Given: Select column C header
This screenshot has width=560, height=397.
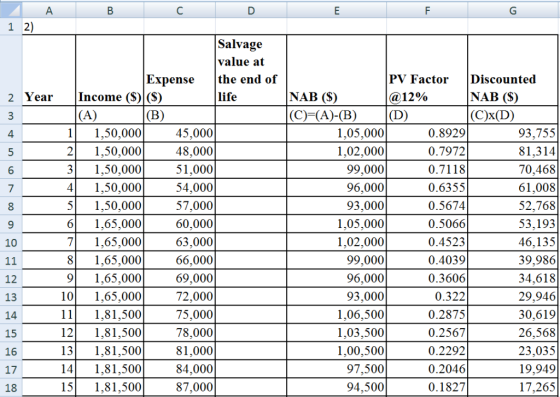Looking at the screenshot, I should pyautogui.click(x=180, y=11).
